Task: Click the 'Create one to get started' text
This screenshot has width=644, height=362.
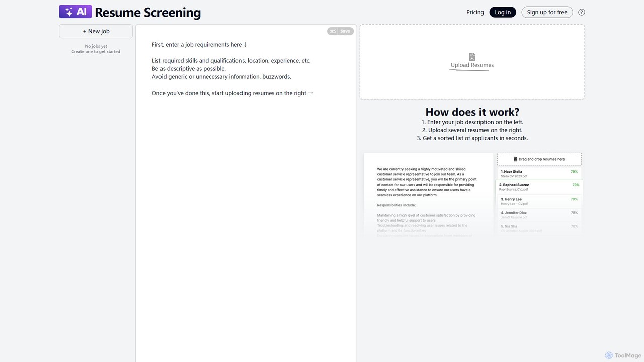Action: point(96,52)
